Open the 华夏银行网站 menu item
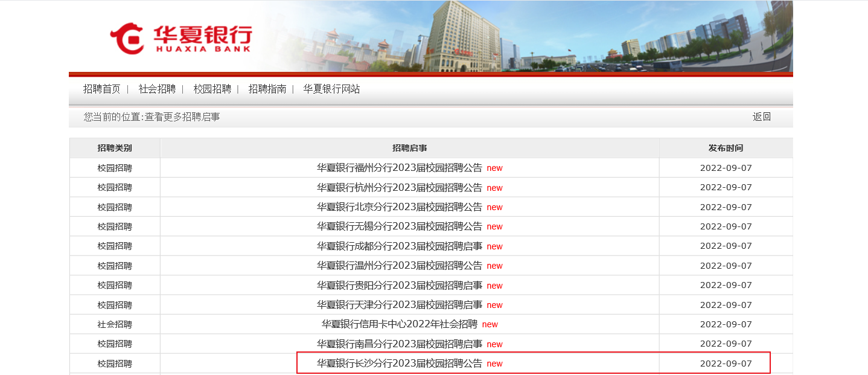This screenshot has height=375, width=868. (x=331, y=89)
